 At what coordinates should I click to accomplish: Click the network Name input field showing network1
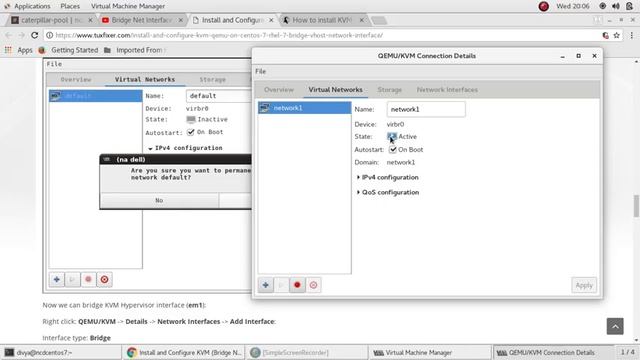pos(426,109)
